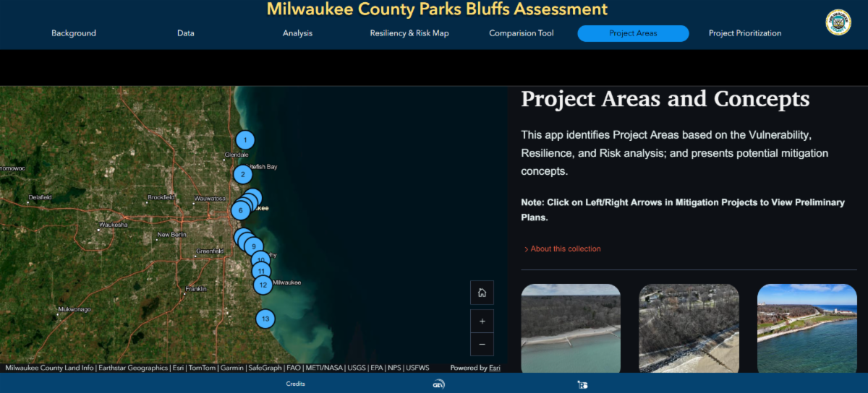Zoom in on the map
The width and height of the screenshot is (868, 393).
point(482,321)
